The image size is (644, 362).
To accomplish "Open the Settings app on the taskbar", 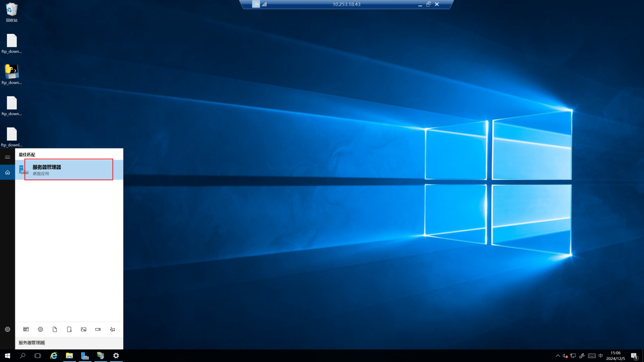I will [x=116, y=356].
